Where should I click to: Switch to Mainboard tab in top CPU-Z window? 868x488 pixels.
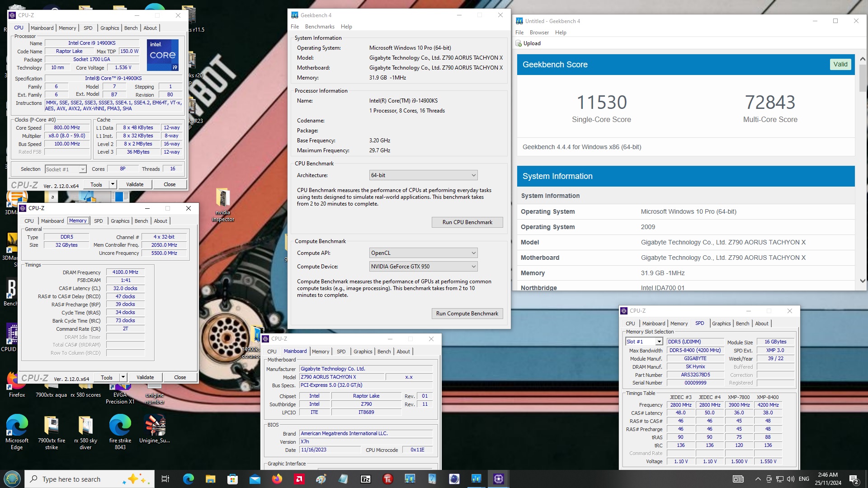pyautogui.click(x=42, y=28)
